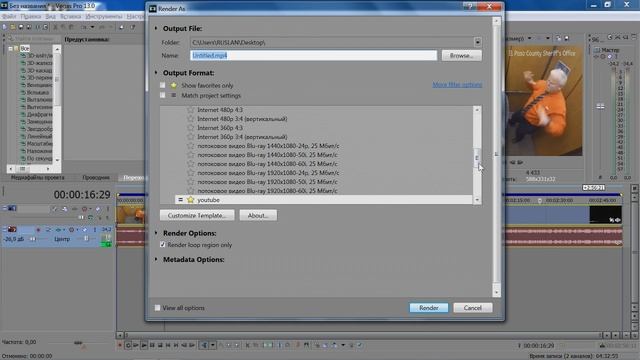Check View all options
The width and height of the screenshot is (640, 360).
(157, 308)
